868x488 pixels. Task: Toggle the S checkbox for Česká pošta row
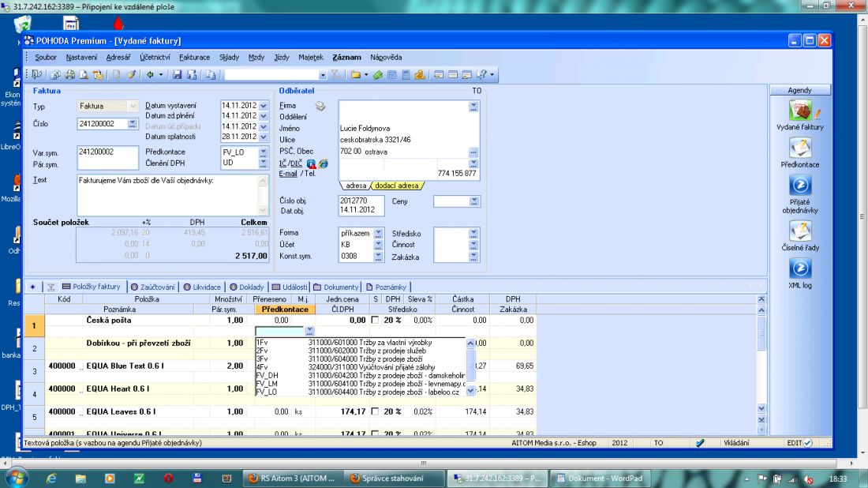[376, 321]
